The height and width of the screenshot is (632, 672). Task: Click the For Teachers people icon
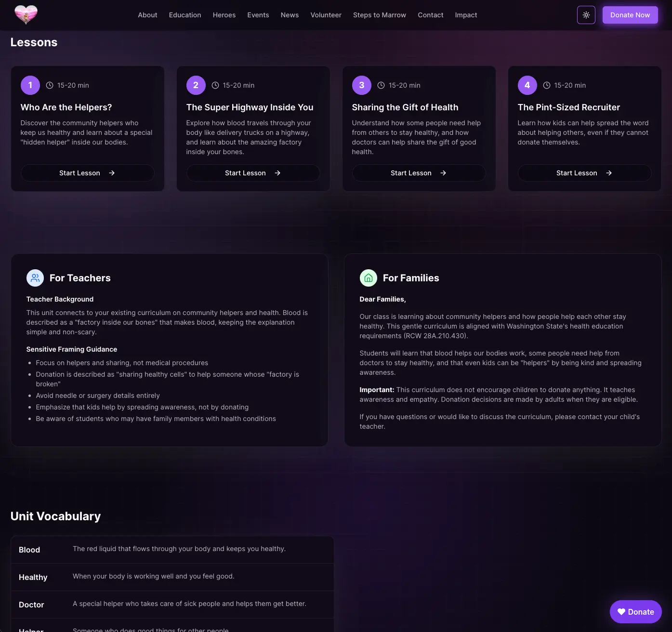tap(35, 278)
